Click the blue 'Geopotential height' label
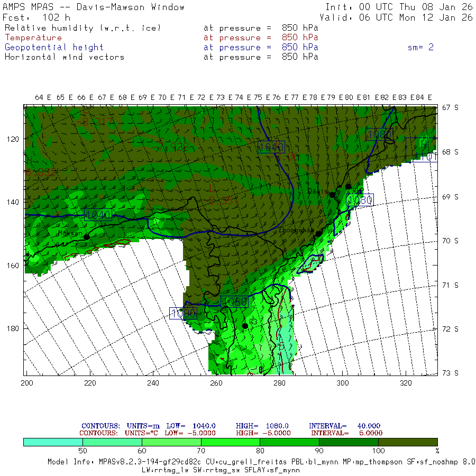Image resolution: width=476 pixels, height=476 pixels. point(54,48)
